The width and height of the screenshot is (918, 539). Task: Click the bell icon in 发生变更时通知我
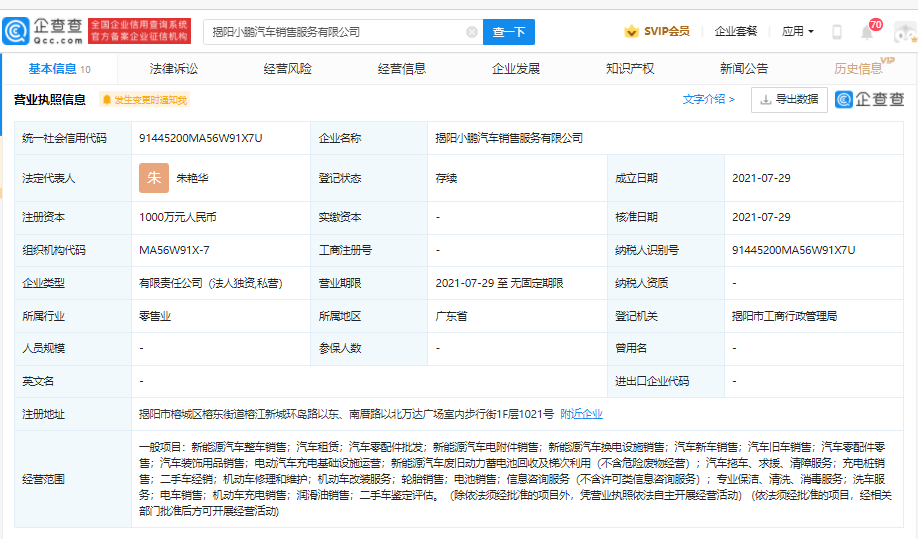click(x=107, y=100)
